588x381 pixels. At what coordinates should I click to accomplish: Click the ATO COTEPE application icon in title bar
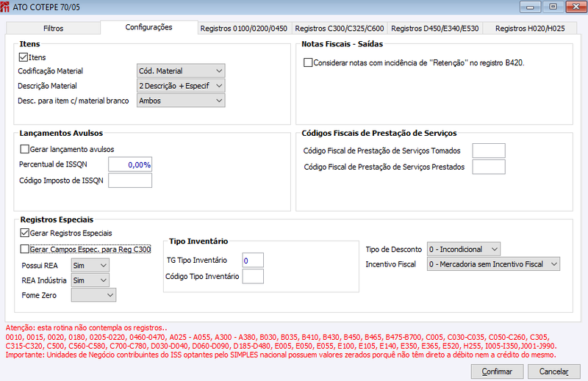[5, 7]
